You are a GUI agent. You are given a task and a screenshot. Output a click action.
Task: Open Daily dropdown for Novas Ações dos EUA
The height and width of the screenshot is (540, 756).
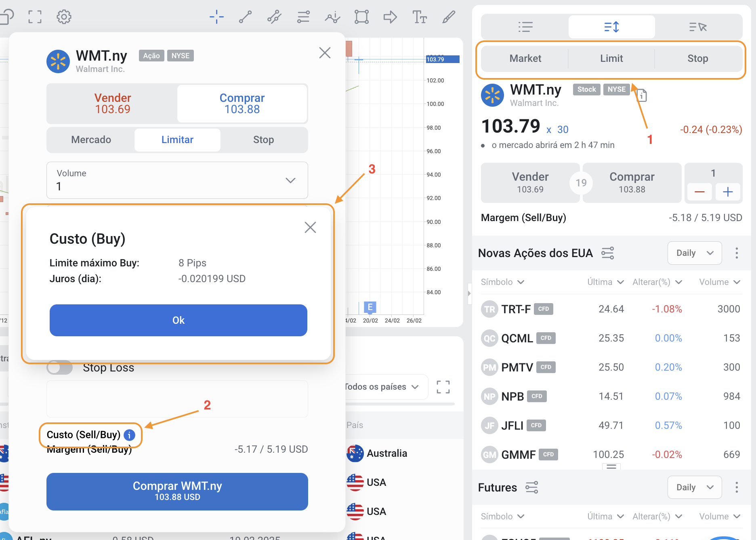tap(695, 253)
